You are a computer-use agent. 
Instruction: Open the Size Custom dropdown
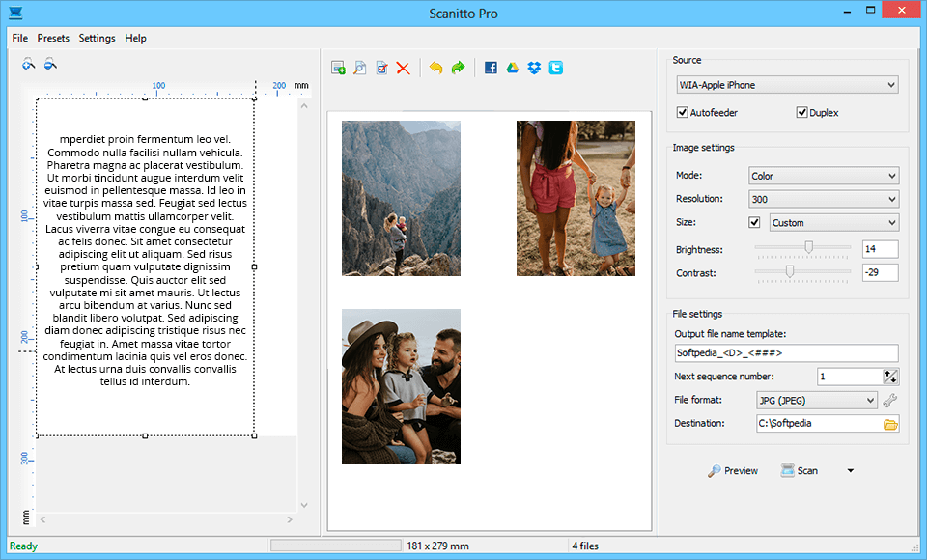click(834, 223)
